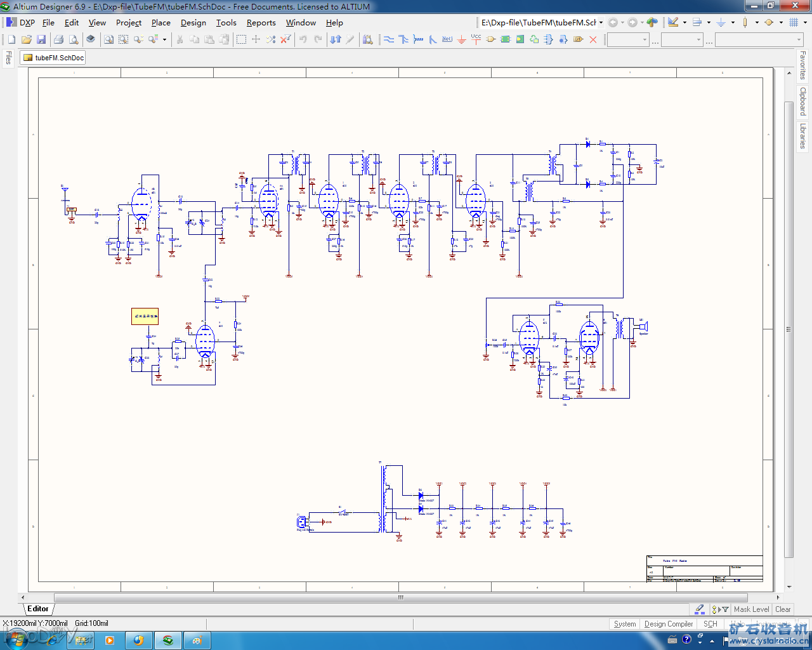Select the Place Part tool
This screenshot has width=812, height=650.
tap(490, 39)
